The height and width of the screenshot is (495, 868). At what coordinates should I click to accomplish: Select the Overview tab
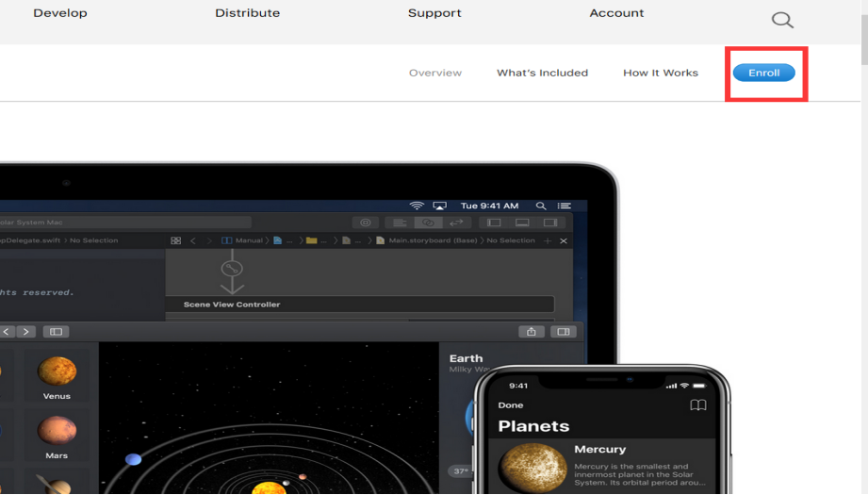(435, 73)
